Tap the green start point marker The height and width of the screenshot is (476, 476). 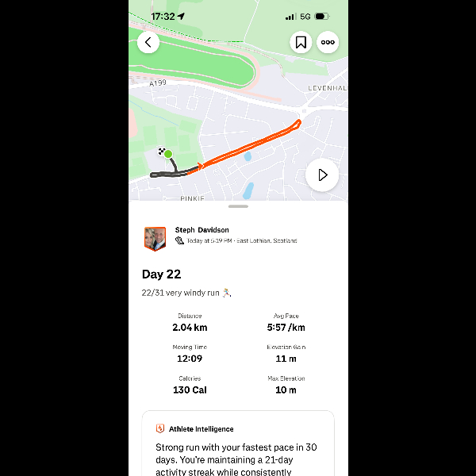pos(168,154)
